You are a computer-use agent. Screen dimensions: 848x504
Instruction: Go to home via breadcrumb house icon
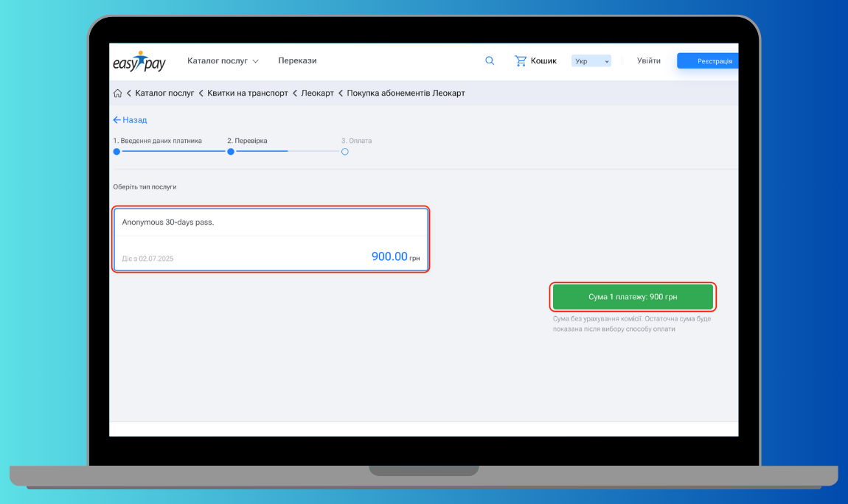117,93
